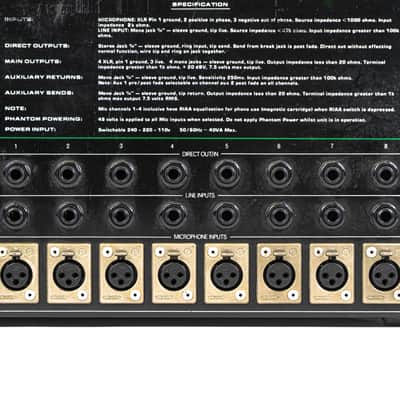Click the MICROPHONE INPUTS section label
The height and width of the screenshot is (400, 400).
[x=200, y=237]
